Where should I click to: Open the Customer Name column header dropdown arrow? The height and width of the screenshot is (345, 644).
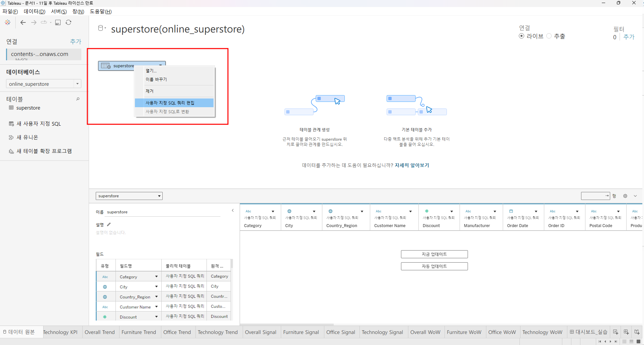(x=410, y=211)
